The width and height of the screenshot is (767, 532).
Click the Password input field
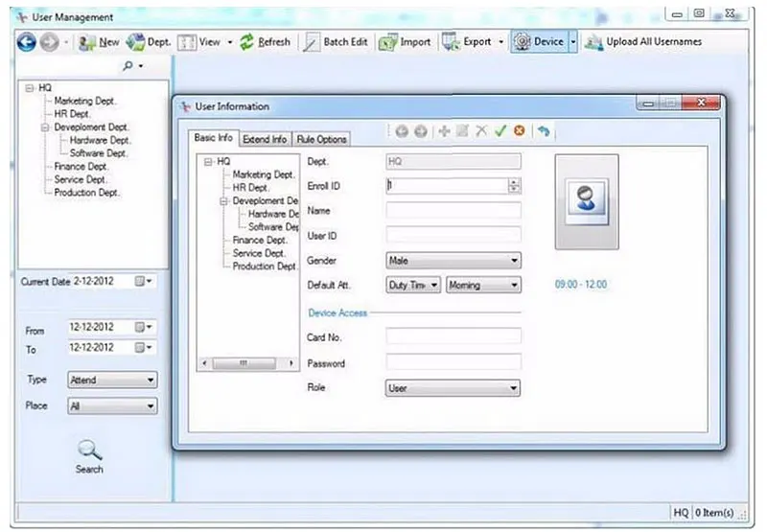tap(453, 362)
